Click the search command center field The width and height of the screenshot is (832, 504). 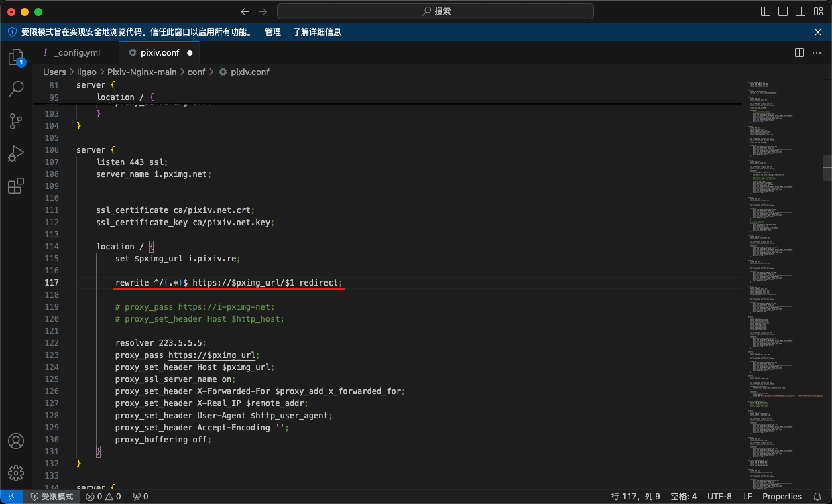coord(435,11)
